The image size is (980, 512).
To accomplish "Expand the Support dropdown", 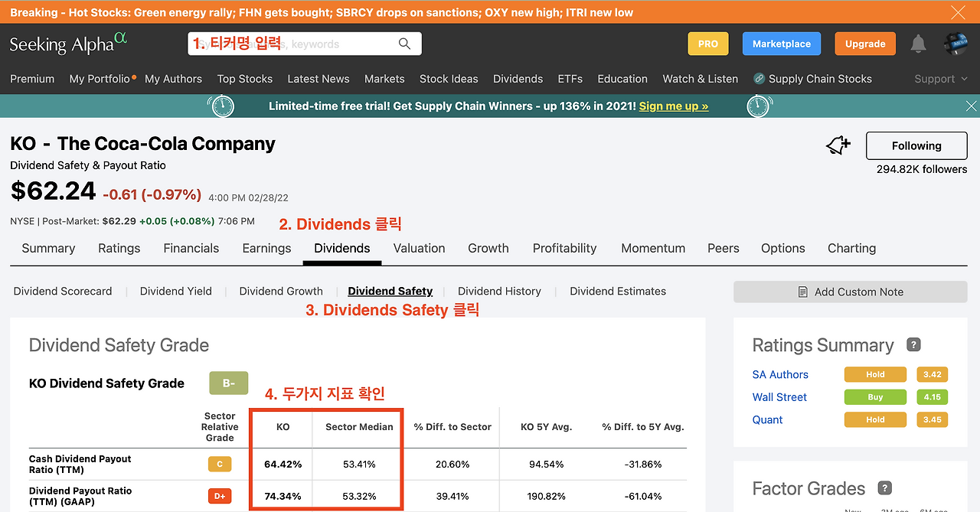I will [941, 79].
